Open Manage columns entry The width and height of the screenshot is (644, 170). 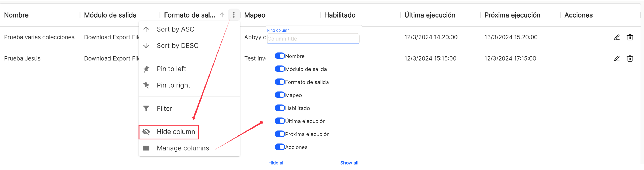(189, 148)
